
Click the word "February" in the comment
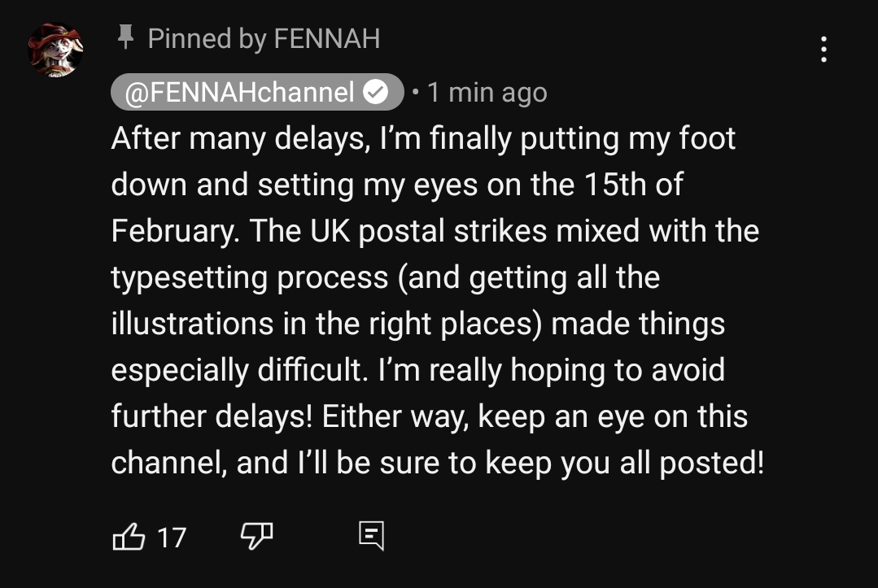pyautogui.click(x=173, y=231)
